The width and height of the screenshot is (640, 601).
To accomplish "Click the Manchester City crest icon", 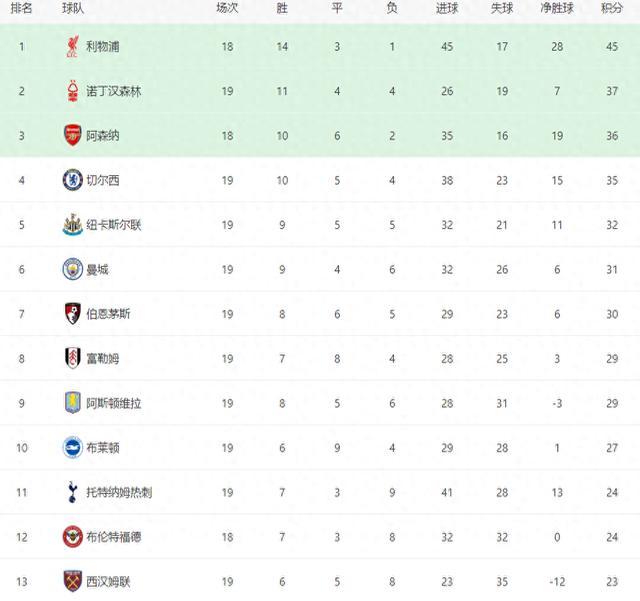I will point(73,269).
